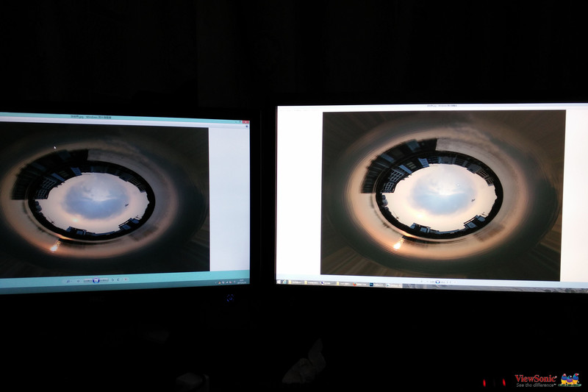Select Photo Viewer taskbar button on right monitor

coord(393,285)
